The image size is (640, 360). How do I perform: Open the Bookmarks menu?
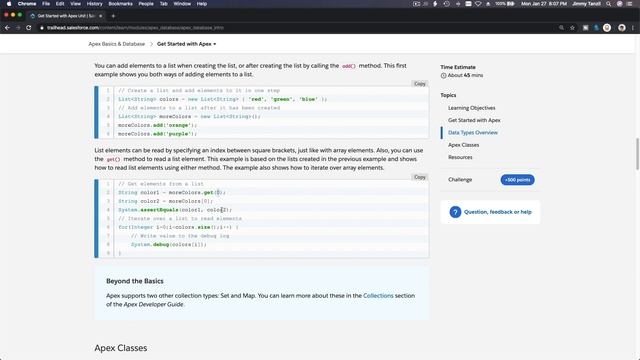click(x=120, y=4)
